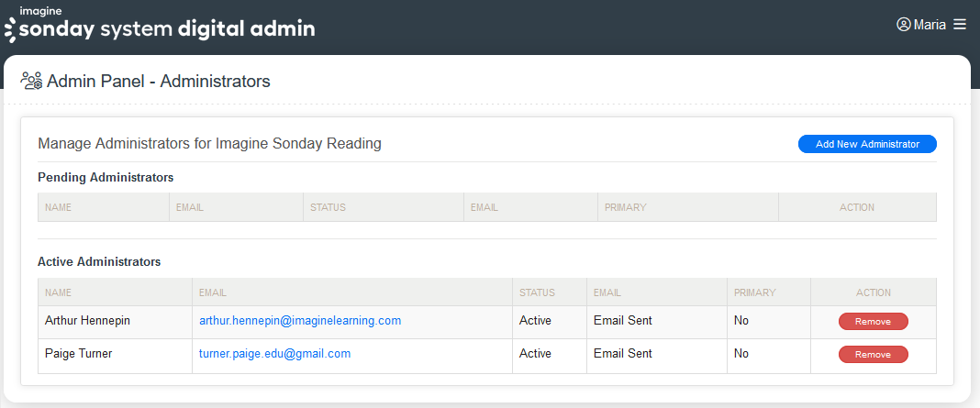The height and width of the screenshot is (408, 980).
Task: Sort by NAME in Active Administrators table
Action: 58,292
